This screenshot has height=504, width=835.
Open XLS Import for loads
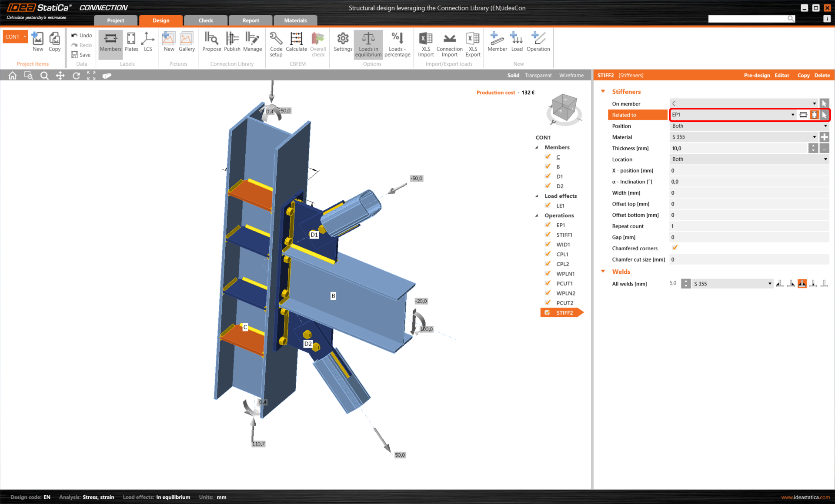tap(425, 43)
